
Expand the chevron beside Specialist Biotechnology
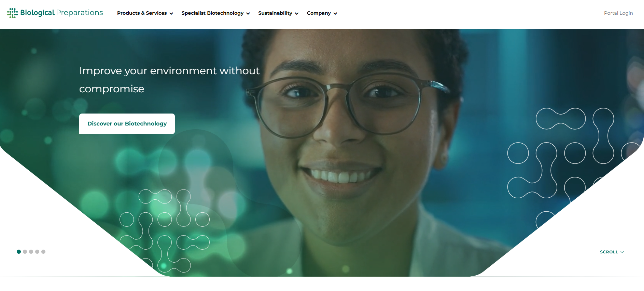tap(248, 14)
